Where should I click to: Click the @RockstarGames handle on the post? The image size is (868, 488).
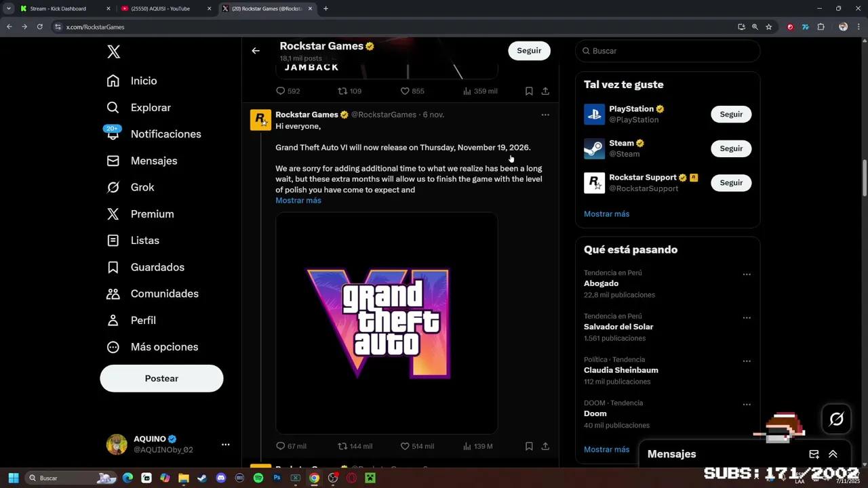pos(384,115)
